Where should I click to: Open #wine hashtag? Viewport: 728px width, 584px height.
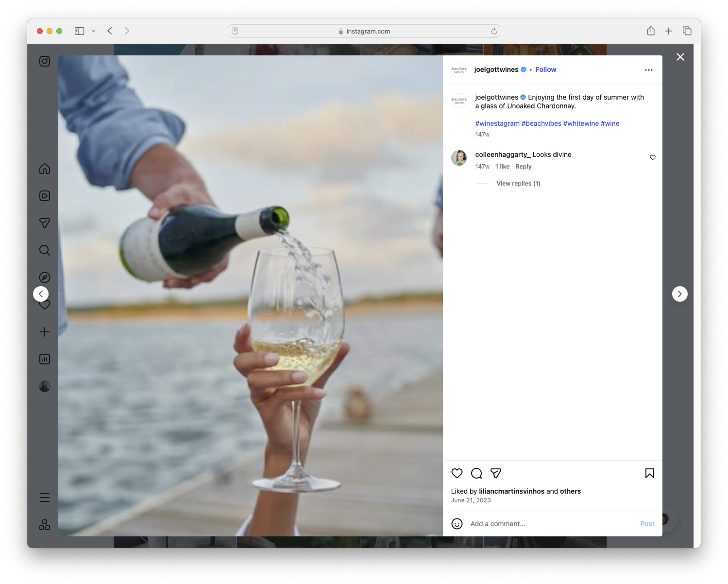pos(610,123)
